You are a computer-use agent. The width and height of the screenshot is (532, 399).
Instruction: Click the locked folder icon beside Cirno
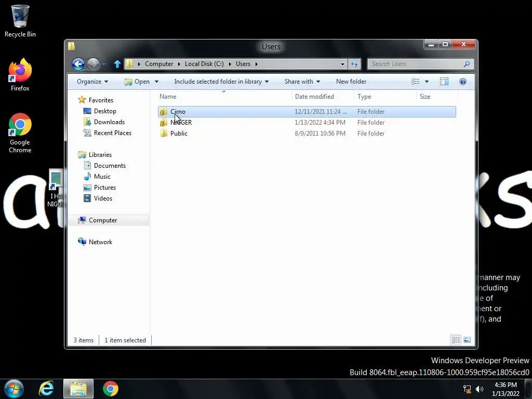[x=164, y=112]
